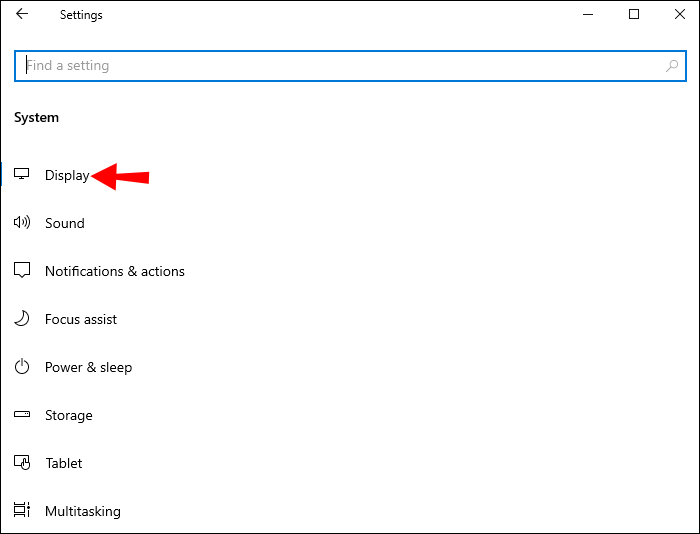Select the Power & sleep entry

point(88,367)
